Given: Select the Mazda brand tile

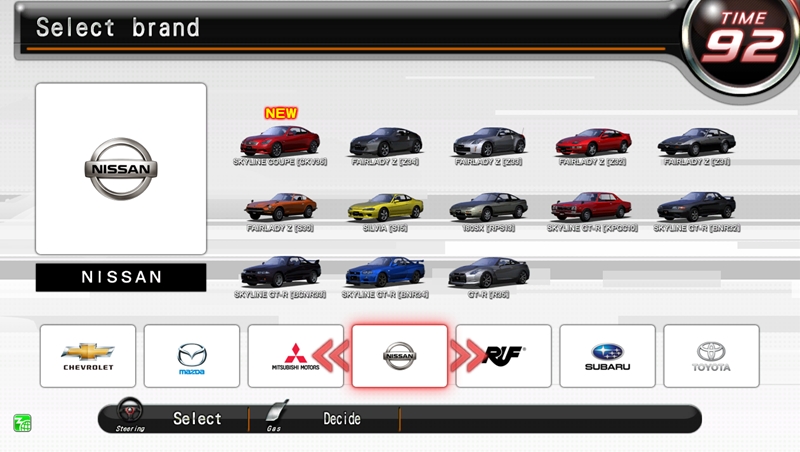Looking at the screenshot, I should (x=192, y=356).
